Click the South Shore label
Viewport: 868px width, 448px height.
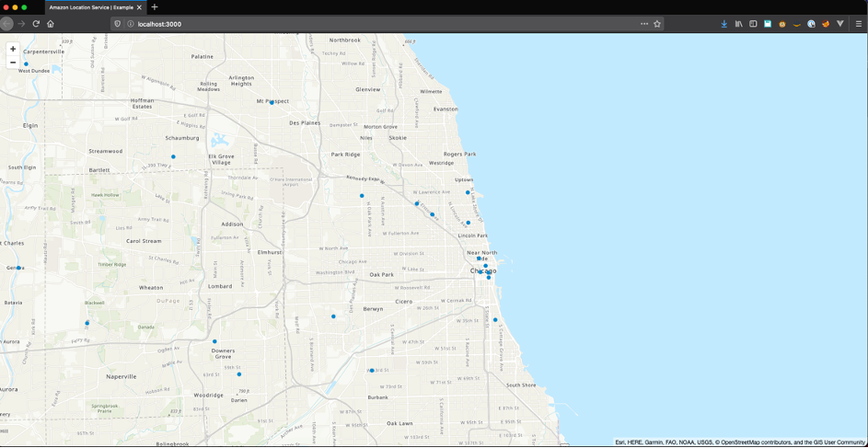coord(521,385)
